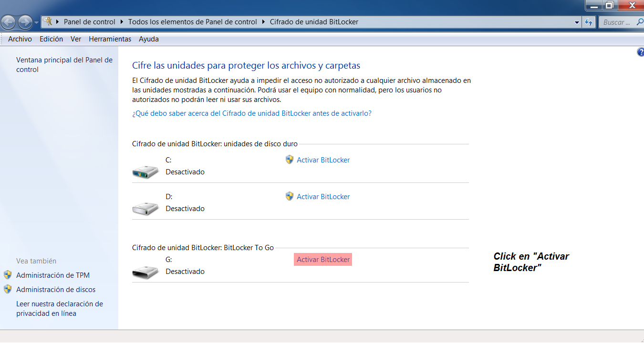Click the Desactivado status text under G:
This screenshot has height=343, width=644.
coord(185,272)
